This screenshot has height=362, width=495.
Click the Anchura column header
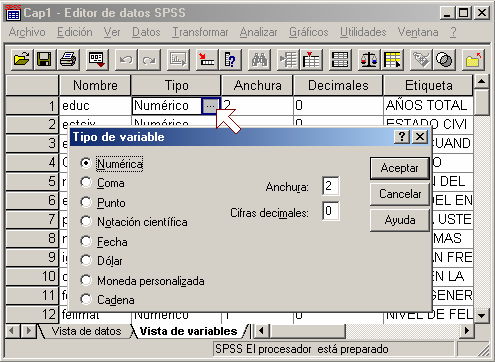(x=257, y=85)
